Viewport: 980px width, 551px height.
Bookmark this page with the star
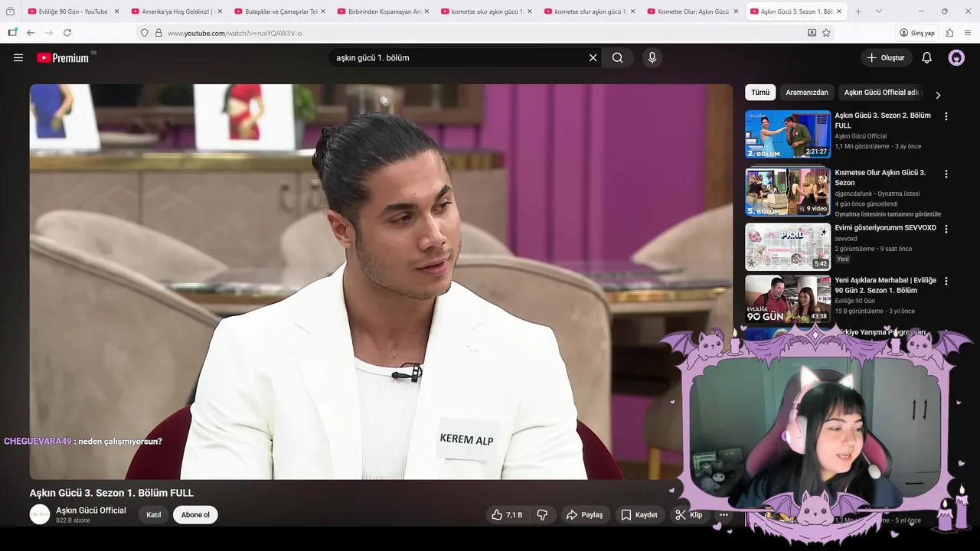826,33
